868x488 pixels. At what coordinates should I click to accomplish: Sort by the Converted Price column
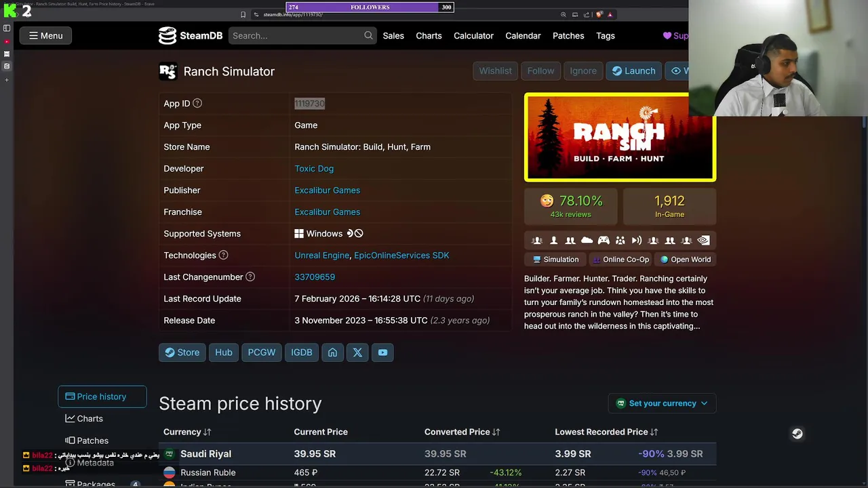pos(462,432)
